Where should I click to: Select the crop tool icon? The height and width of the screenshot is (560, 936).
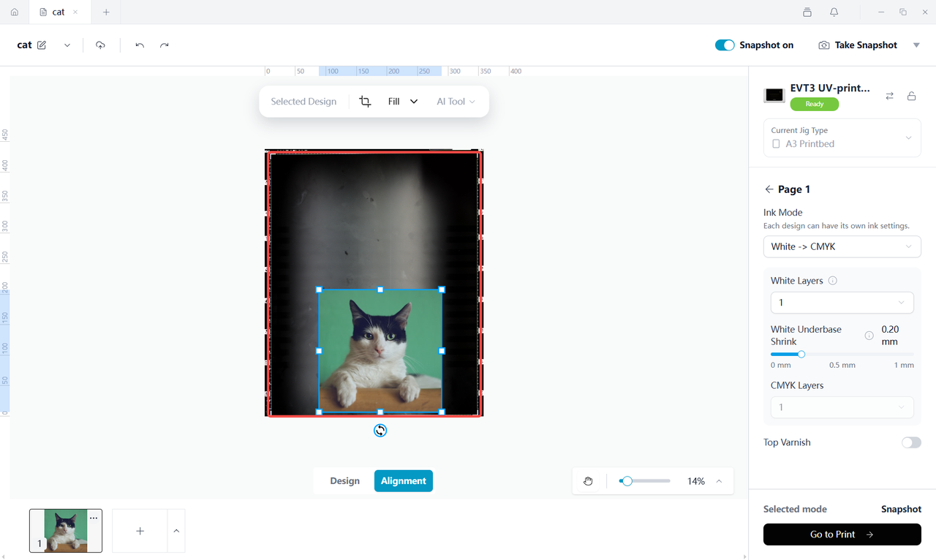pos(365,102)
